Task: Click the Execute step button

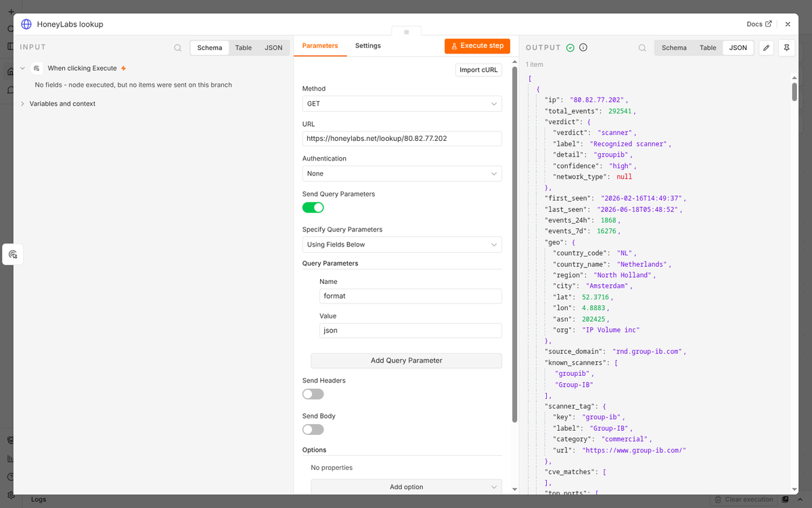Action: point(477,46)
